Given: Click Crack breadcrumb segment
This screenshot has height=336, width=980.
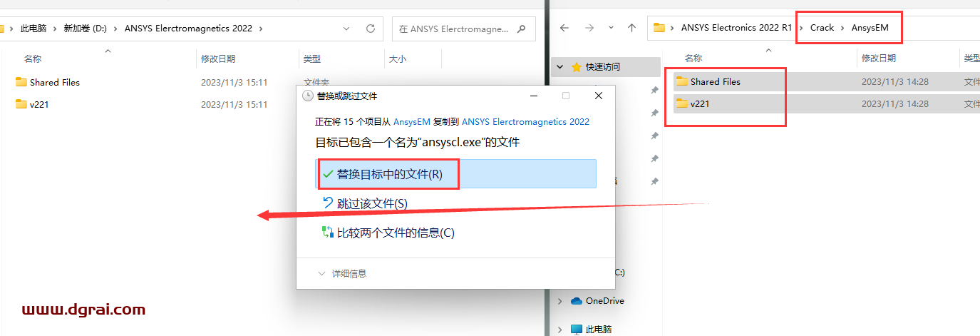Looking at the screenshot, I should point(822,28).
